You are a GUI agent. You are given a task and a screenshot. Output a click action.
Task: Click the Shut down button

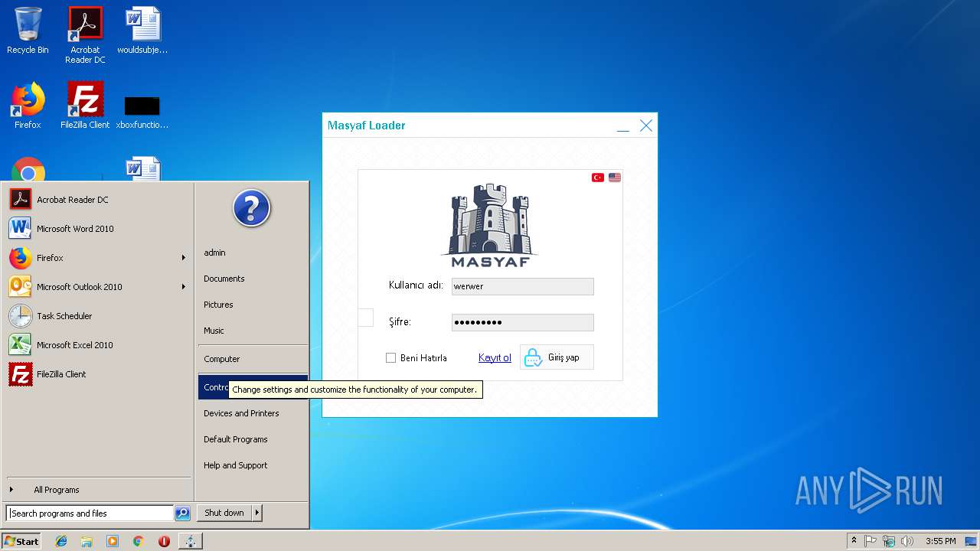pos(224,513)
